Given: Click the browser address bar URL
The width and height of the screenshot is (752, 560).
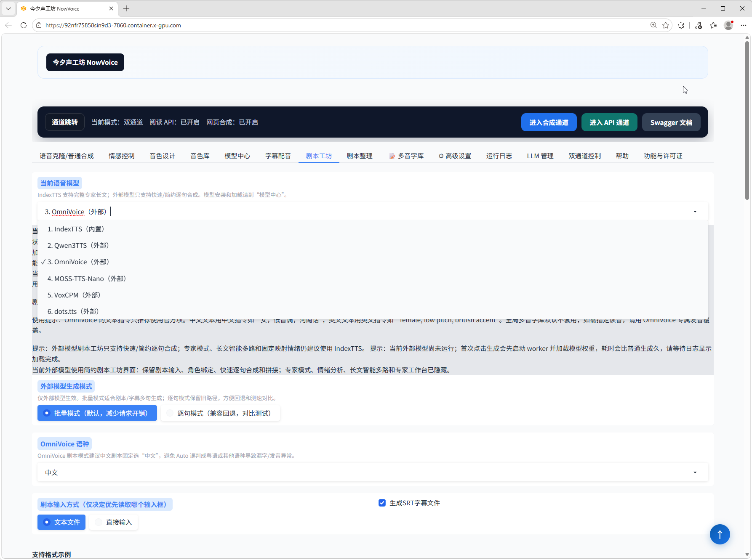Looking at the screenshot, I should pos(113,25).
